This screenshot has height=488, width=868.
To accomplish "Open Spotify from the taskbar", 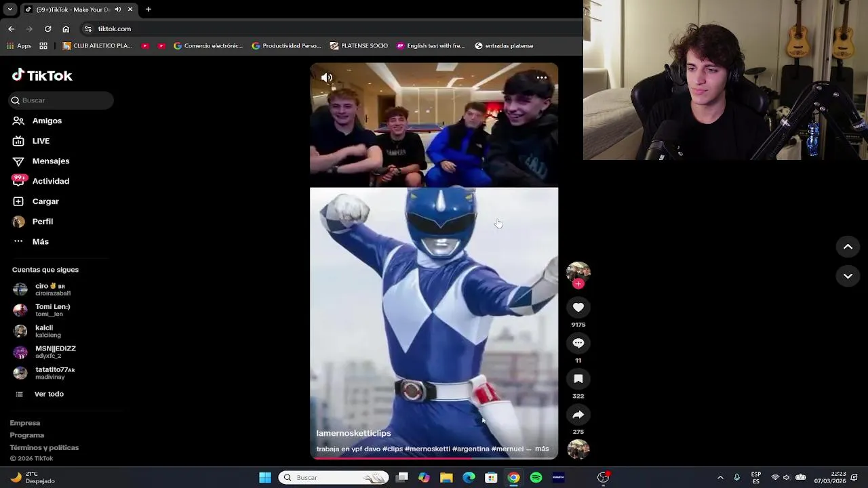I will [536, 478].
